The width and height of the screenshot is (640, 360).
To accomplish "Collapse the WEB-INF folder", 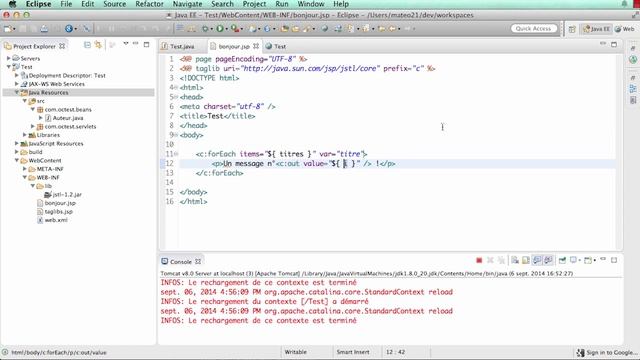I will 25,177.
